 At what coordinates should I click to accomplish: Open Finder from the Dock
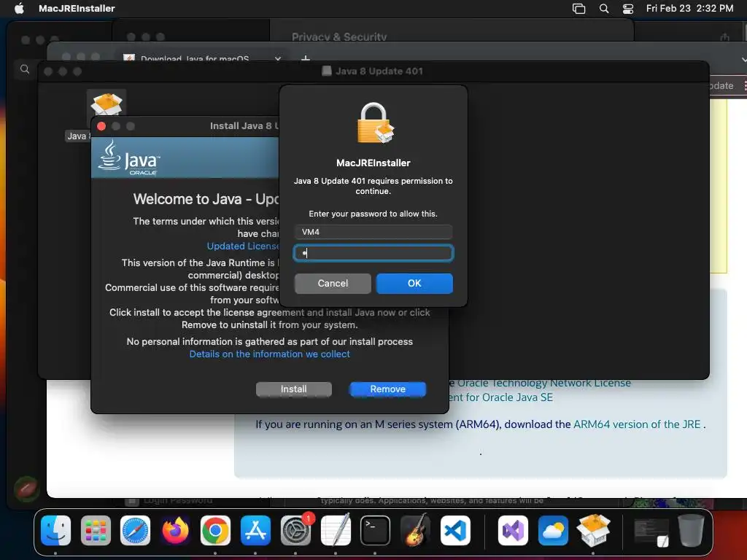click(x=55, y=530)
